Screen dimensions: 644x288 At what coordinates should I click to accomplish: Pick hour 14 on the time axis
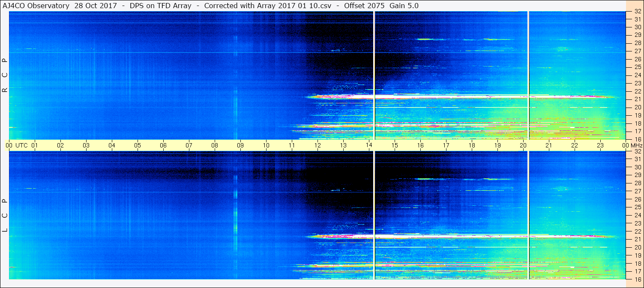369,145
